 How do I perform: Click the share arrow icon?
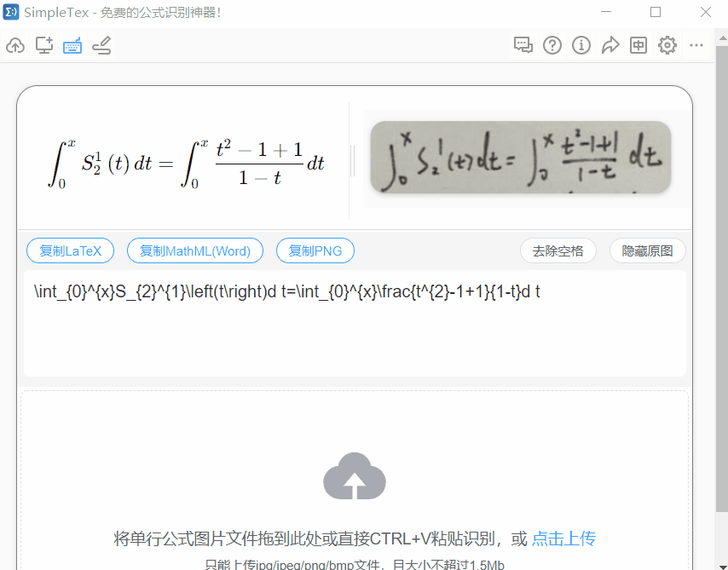pyautogui.click(x=610, y=45)
